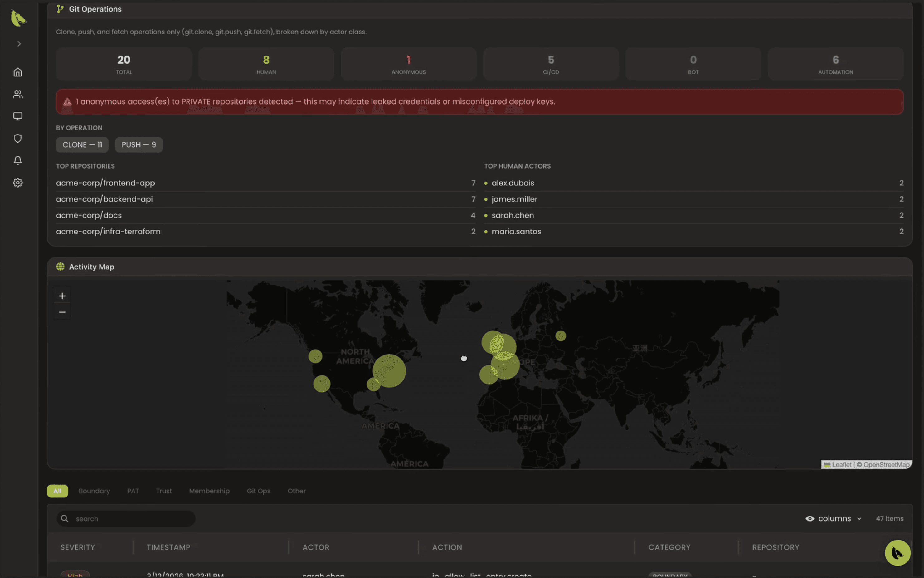The image size is (924, 578).
Task: Zoom out on the Activity Map
Action: [x=62, y=312]
